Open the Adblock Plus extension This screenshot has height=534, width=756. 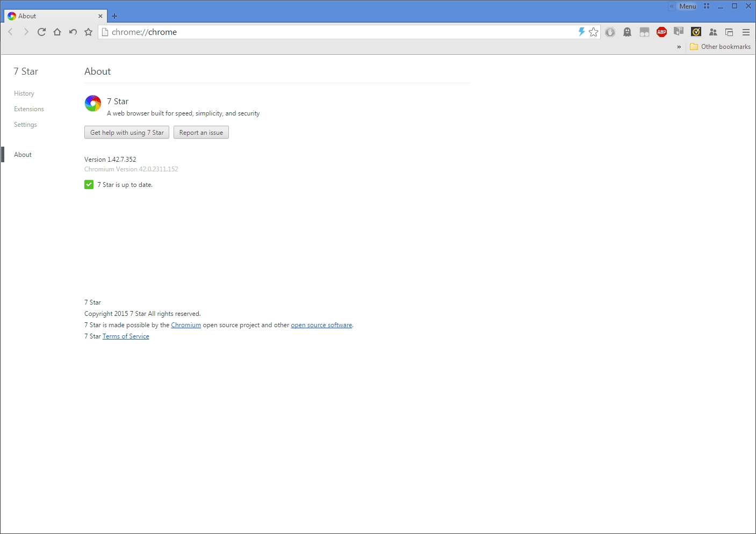click(x=661, y=32)
